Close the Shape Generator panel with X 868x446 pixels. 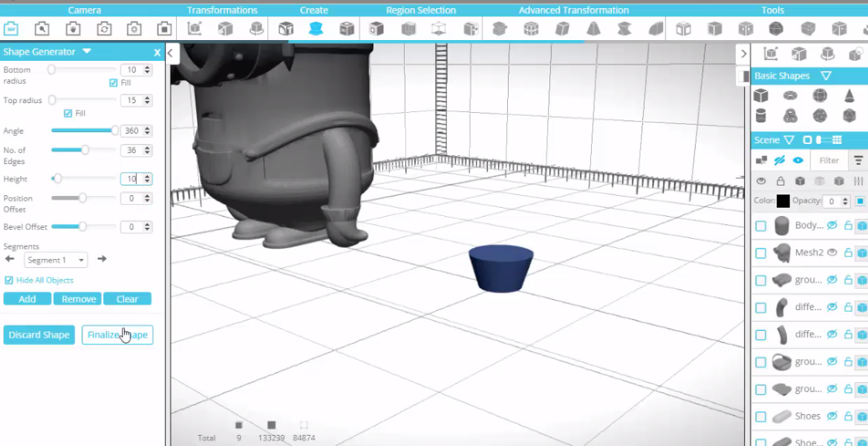click(157, 52)
